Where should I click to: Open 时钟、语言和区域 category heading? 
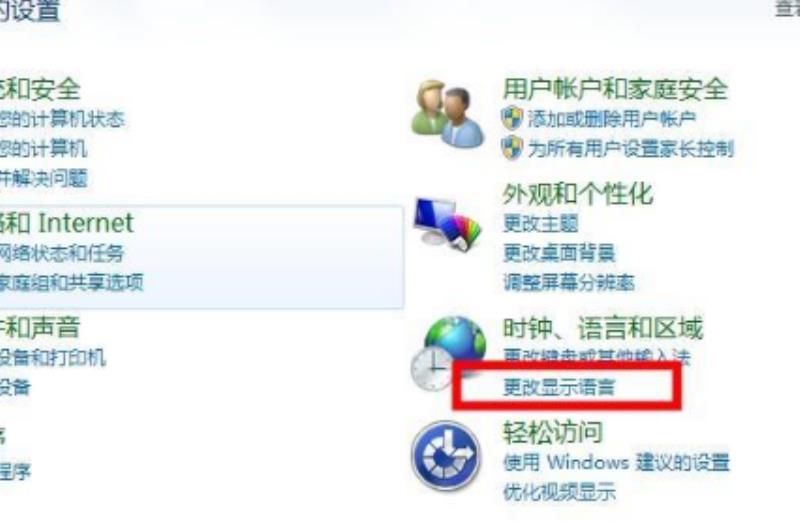coord(603,328)
